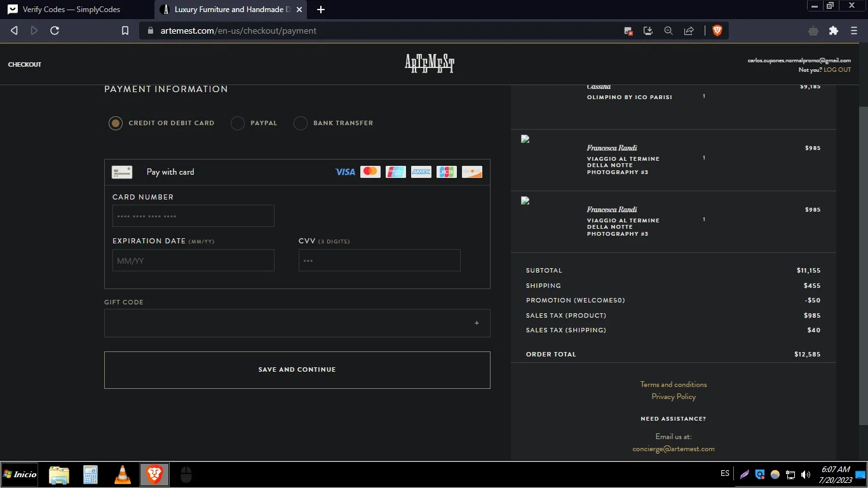
Task: Click the Brave browser taskbar icon
Action: click(x=154, y=475)
